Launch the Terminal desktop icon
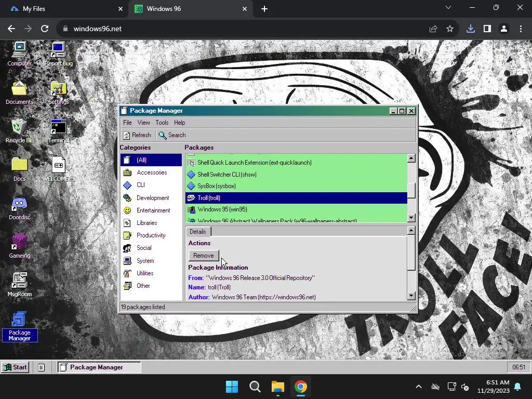This screenshot has height=399, width=532. pyautogui.click(x=58, y=131)
